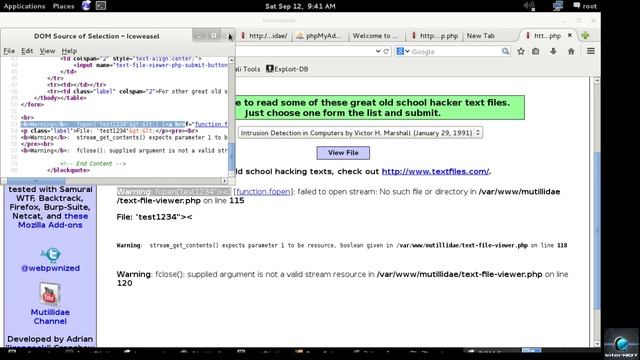The width and height of the screenshot is (640, 360).
Task: Open the function.fopen link
Action: click(263, 191)
